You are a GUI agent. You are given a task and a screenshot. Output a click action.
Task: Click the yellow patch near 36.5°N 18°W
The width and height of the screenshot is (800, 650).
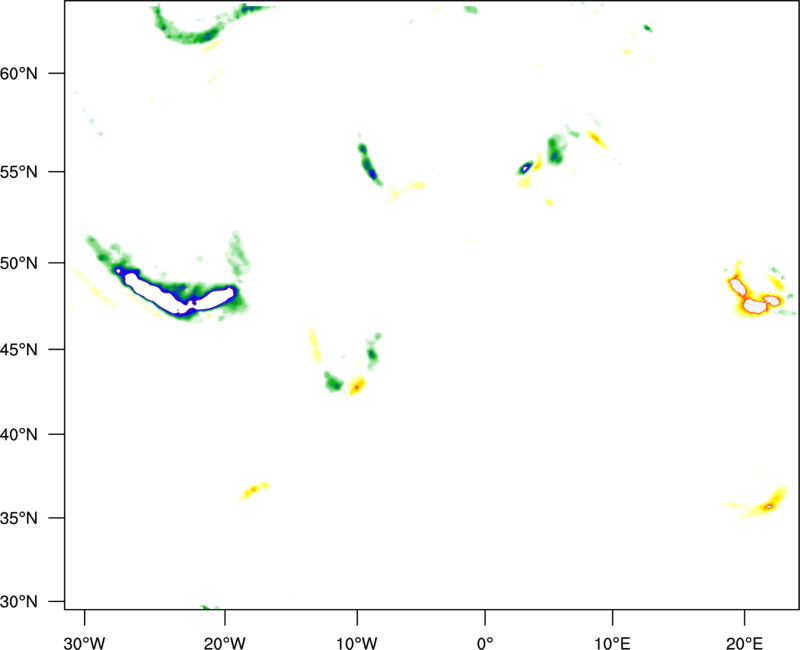click(x=254, y=490)
